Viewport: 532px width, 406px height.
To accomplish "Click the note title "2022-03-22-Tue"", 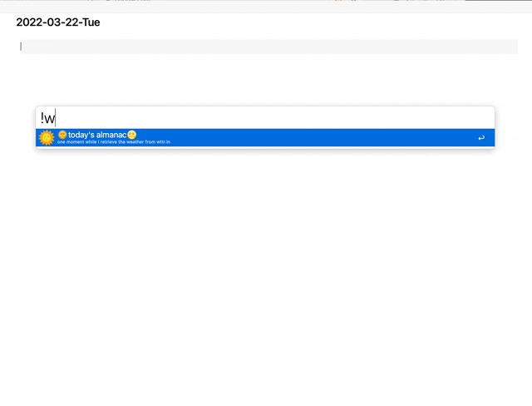I will [x=58, y=22].
